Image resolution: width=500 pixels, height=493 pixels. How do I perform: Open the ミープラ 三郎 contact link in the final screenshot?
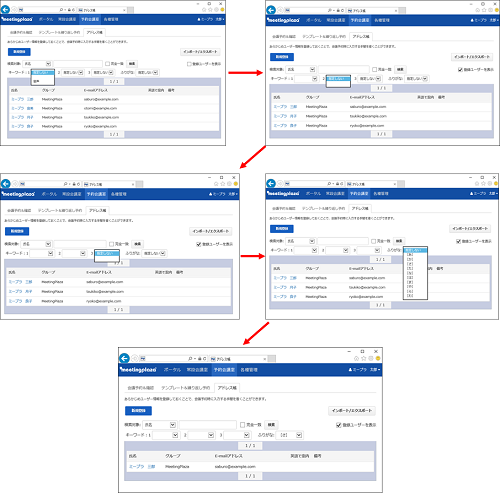[142, 466]
